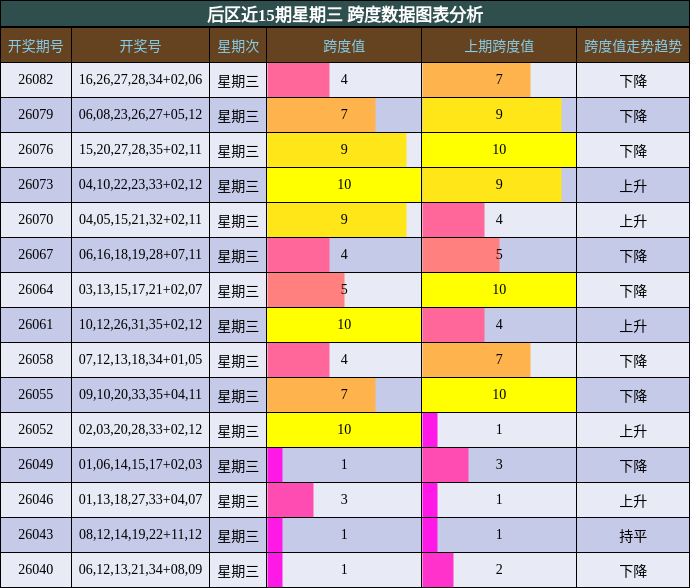Click numbers 06,08,23,26,27+05,12
Screen dimensions: 690x588
click(140, 115)
